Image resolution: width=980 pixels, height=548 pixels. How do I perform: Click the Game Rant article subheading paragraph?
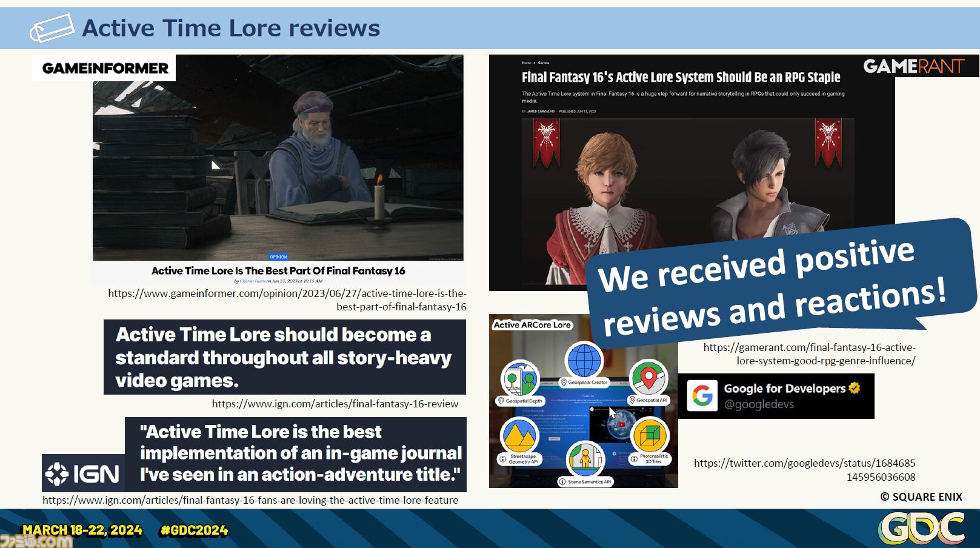tap(683, 97)
